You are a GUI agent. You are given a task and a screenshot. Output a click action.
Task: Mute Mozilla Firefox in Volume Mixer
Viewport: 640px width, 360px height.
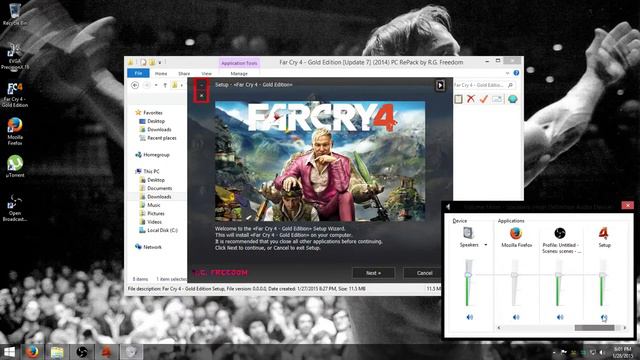click(x=516, y=317)
